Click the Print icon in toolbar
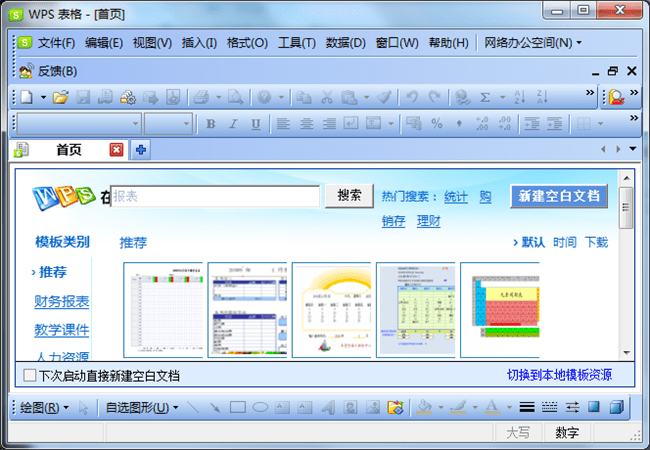This screenshot has height=450, width=650. (x=202, y=97)
